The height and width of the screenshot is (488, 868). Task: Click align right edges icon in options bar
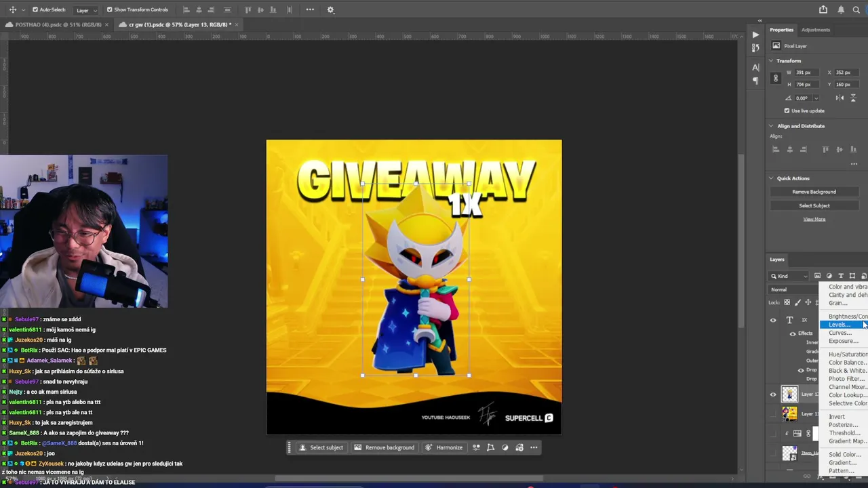click(212, 9)
